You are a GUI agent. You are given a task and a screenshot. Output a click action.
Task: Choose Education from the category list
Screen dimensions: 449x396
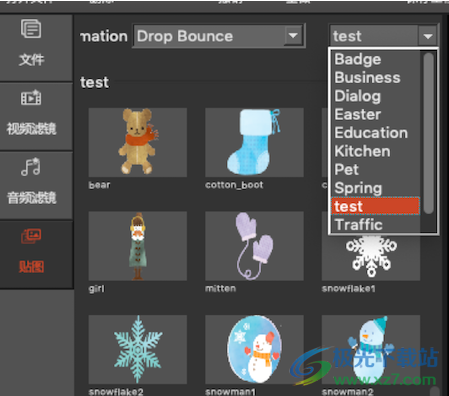tap(376, 133)
